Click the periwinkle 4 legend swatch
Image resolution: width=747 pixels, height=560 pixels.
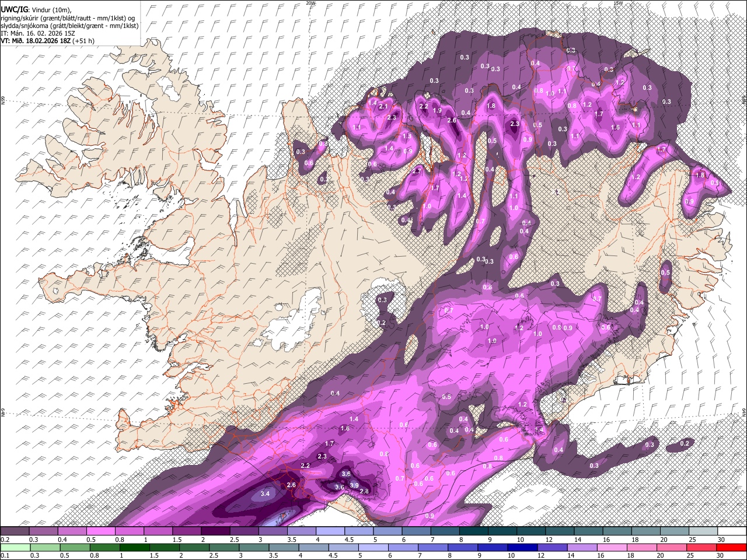[330, 531]
